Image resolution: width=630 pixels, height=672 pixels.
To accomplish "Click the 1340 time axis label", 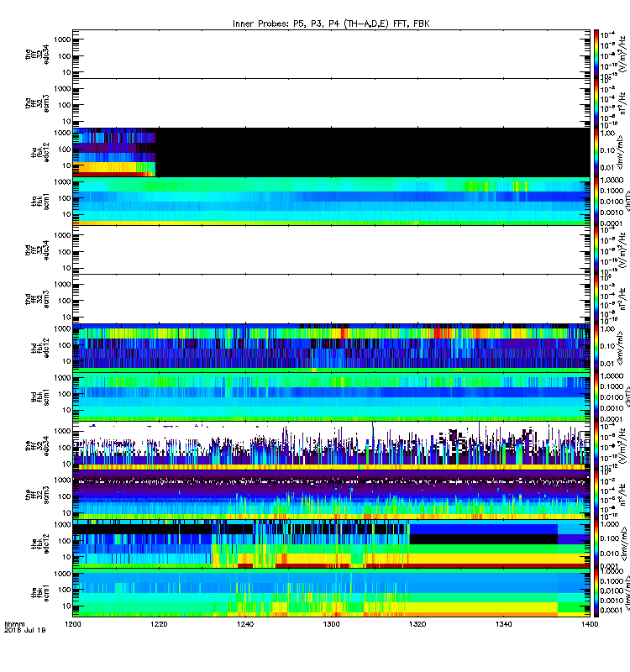I will point(503,624).
